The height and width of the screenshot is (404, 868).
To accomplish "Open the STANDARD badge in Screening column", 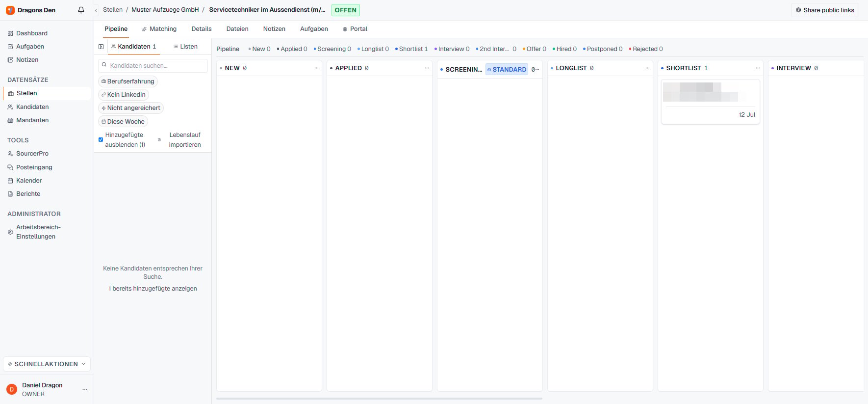I will tap(507, 70).
